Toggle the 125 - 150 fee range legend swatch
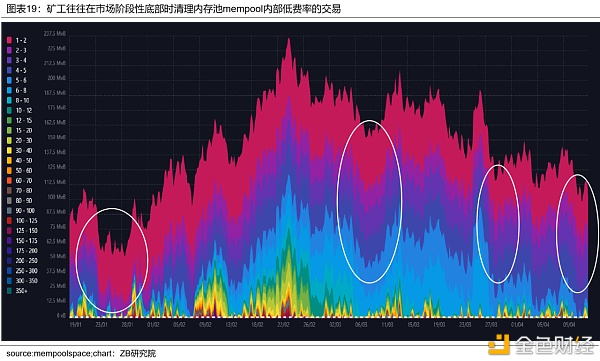Viewport: 600px width, 361px height. pos(10,230)
